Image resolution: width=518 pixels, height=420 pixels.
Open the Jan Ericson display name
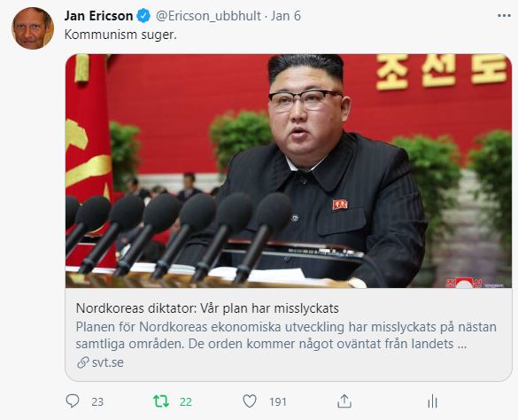click(x=99, y=16)
